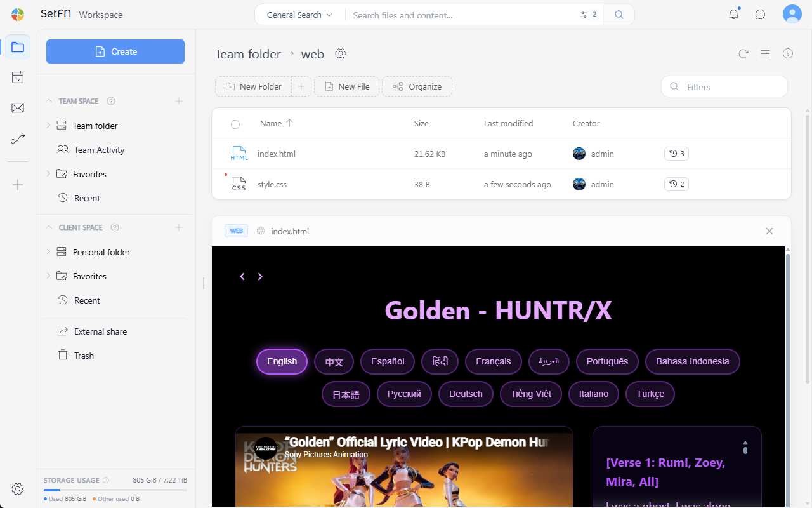Open Team Activity
This screenshot has height=508, width=812.
point(99,150)
